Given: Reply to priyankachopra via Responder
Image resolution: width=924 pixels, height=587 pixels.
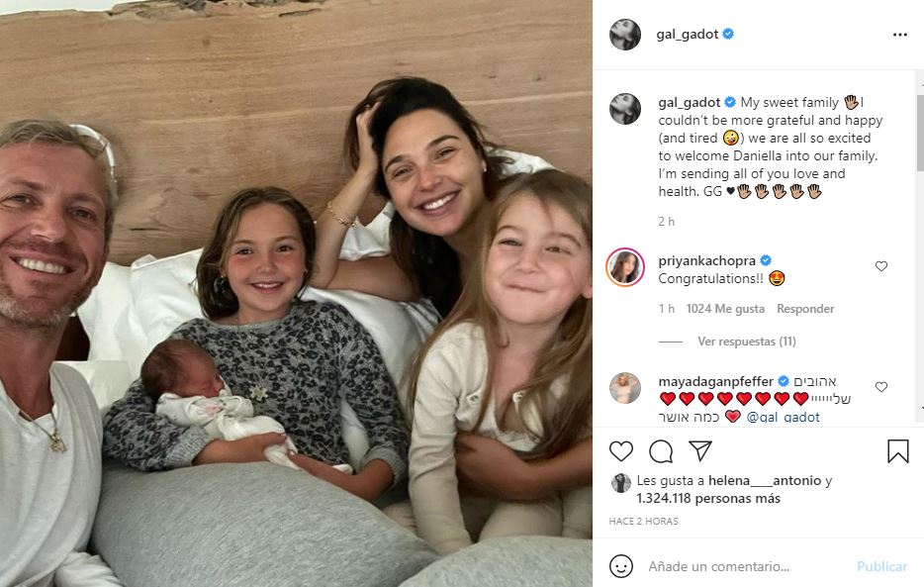Looking at the screenshot, I should pyautogui.click(x=805, y=309).
